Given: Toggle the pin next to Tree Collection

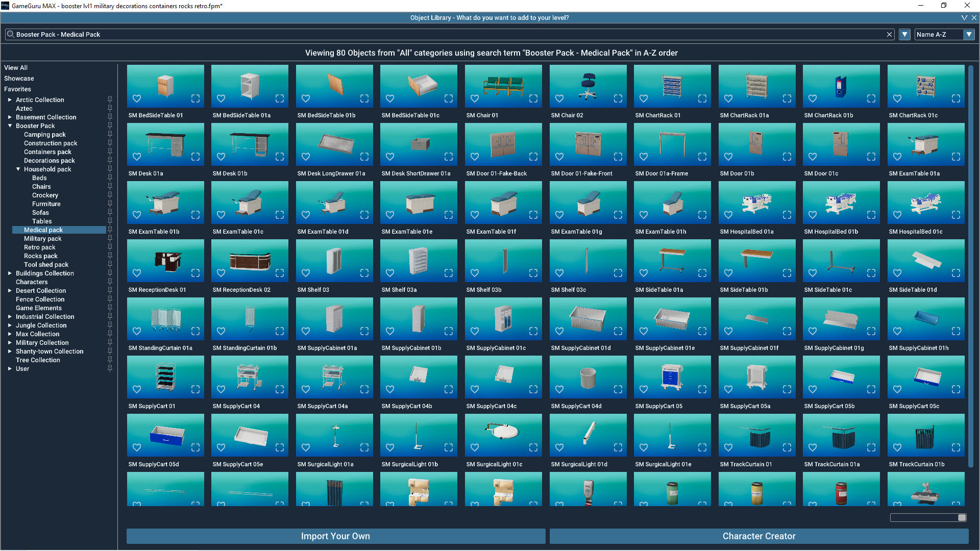Looking at the screenshot, I should point(110,360).
